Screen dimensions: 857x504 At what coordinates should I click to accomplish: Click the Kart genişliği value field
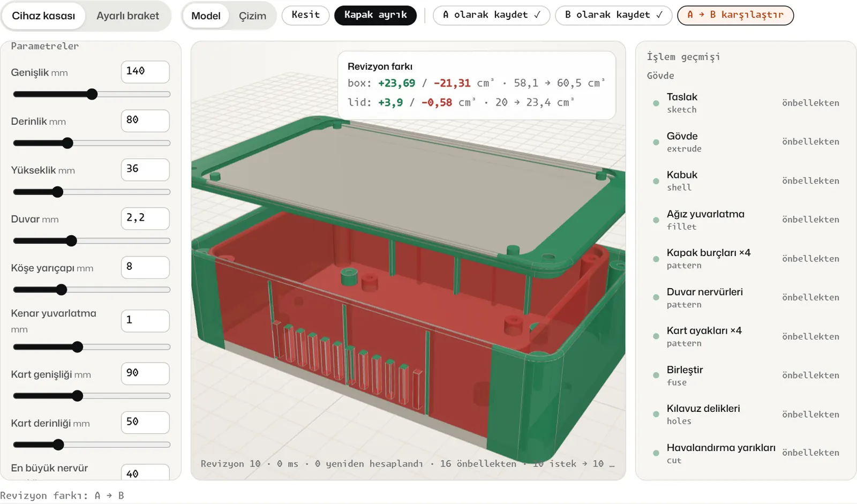(x=145, y=373)
